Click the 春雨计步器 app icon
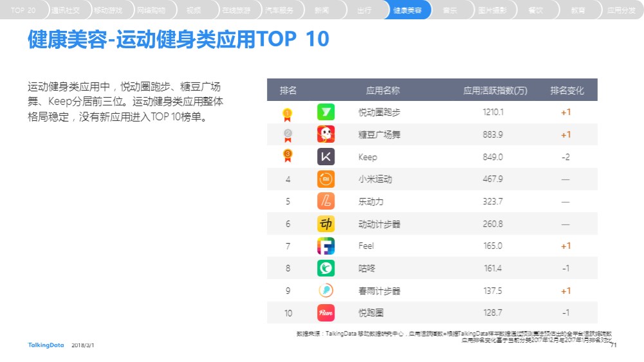644x362 pixels. tap(326, 291)
